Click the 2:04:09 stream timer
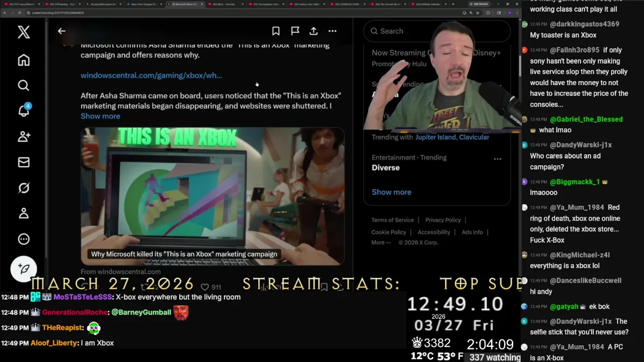644x362 pixels. click(490, 344)
